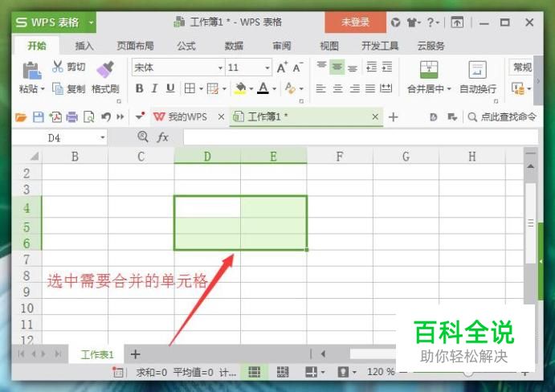Click the formula bar input field
The width and height of the screenshot is (555, 392).
pyautogui.click(x=361, y=137)
